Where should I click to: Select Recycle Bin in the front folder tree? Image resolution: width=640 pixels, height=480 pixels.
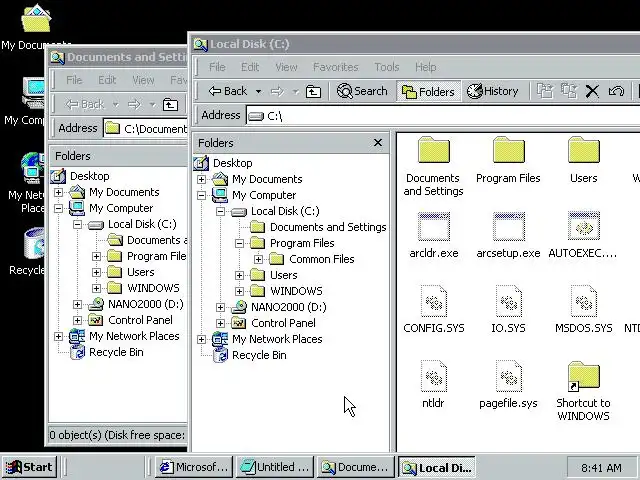click(259, 355)
